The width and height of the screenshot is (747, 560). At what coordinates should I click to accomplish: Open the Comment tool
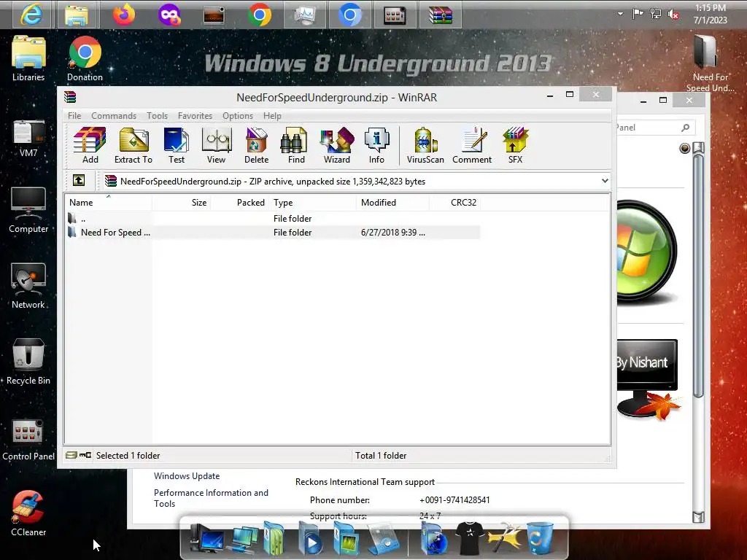click(472, 146)
